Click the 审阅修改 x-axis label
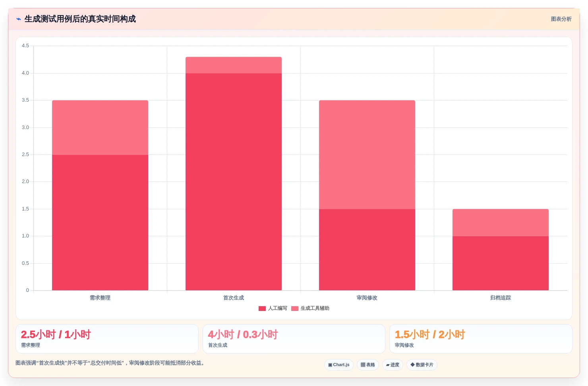588x386 pixels. pyautogui.click(x=367, y=298)
